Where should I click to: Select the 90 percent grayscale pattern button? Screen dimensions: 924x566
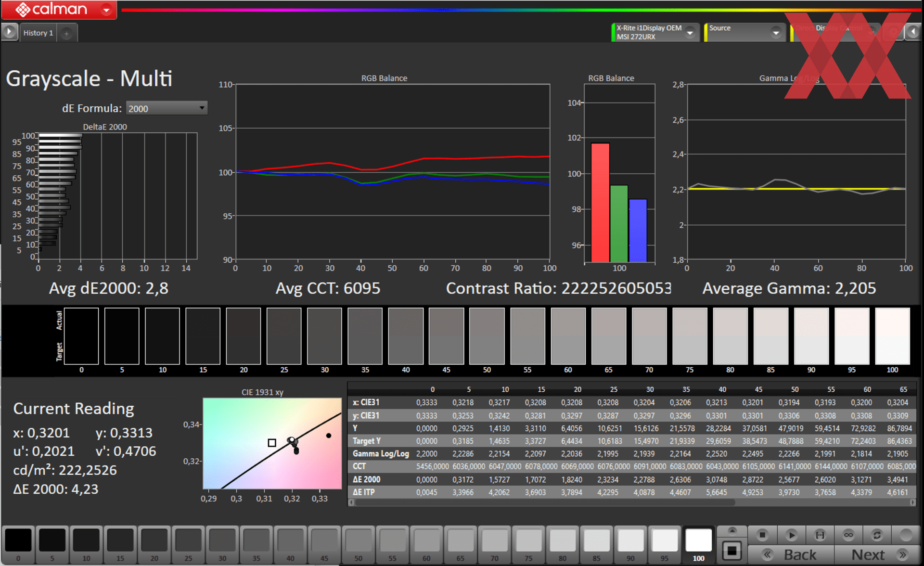(x=630, y=544)
